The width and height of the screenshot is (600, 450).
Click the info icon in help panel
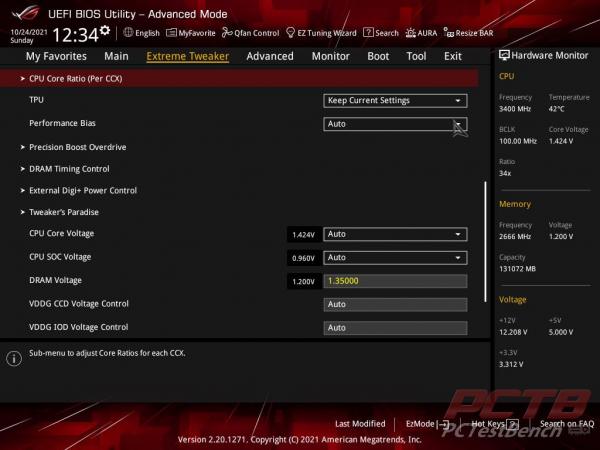pyautogui.click(x=14, y=359)
